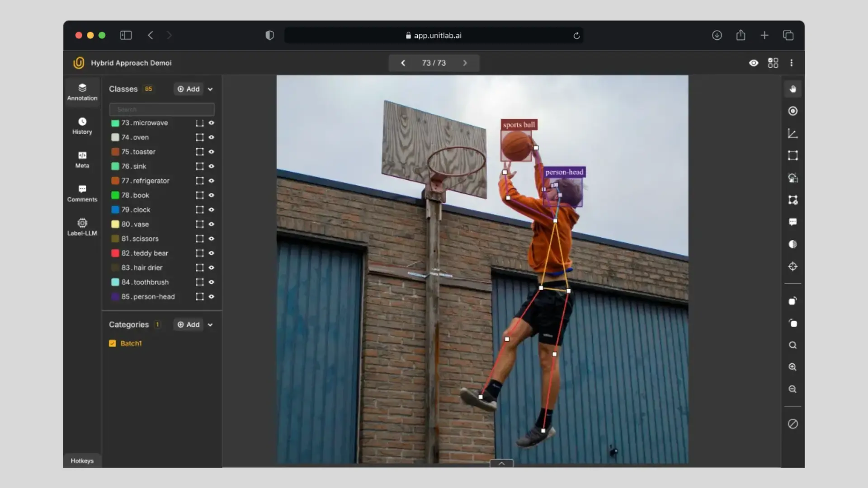Toggle the Batch1 category checkbox
Image resolution: width=868 pixels, height=488 pixels.
[113, 343]
